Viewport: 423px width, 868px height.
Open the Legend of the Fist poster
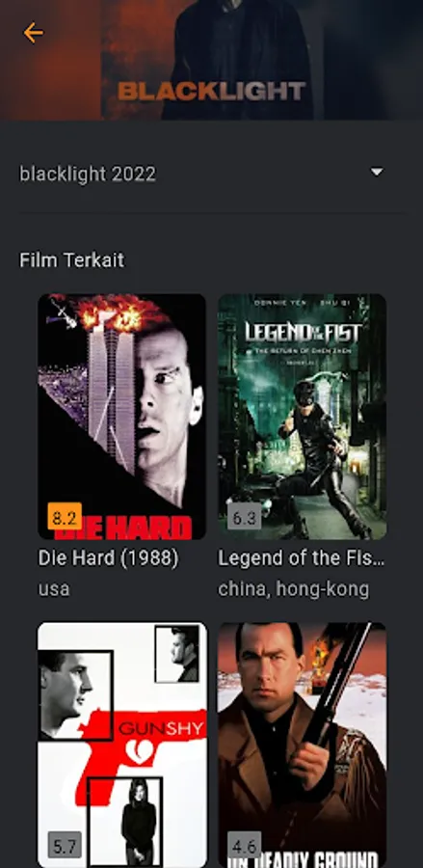pos(302,417)
